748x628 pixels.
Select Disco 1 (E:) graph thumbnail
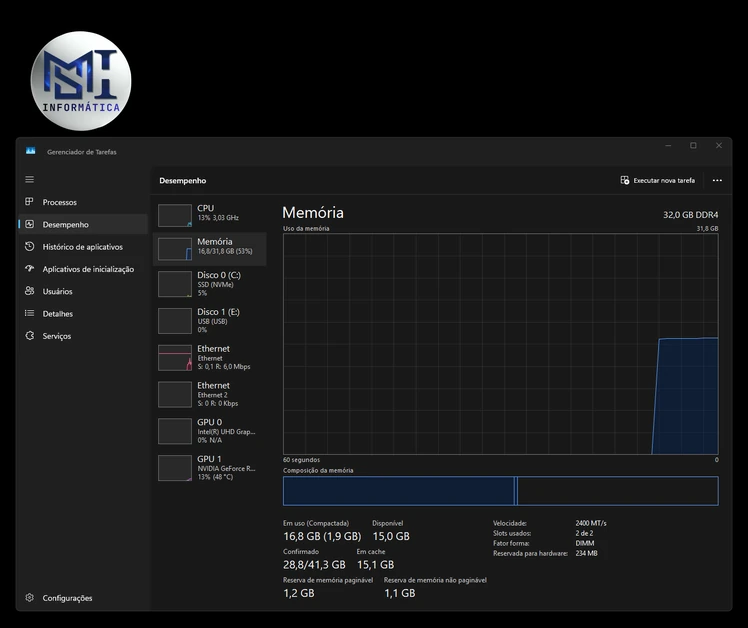(175, 321)
